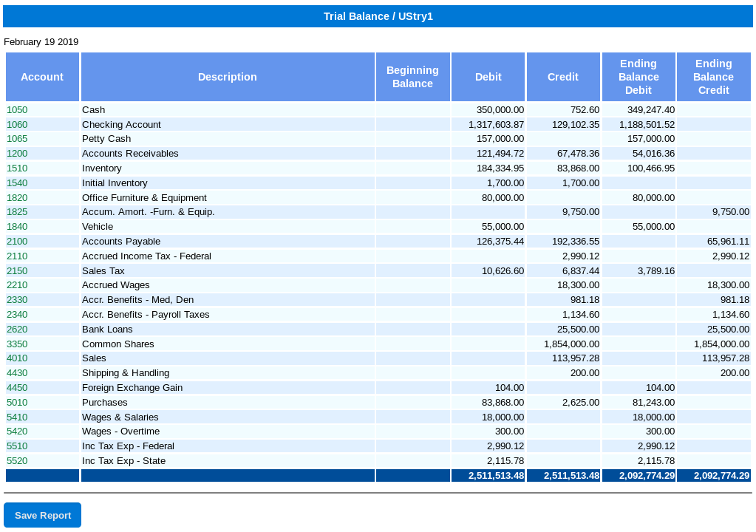Open account 5420 link
The height and width of the screenshot is (532, 756).
point(17,432)
